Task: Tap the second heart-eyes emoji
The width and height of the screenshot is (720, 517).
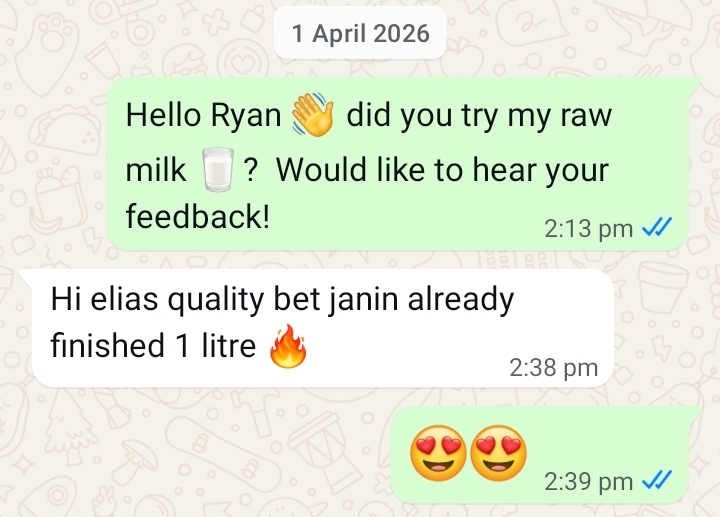Action: point(499,453)
